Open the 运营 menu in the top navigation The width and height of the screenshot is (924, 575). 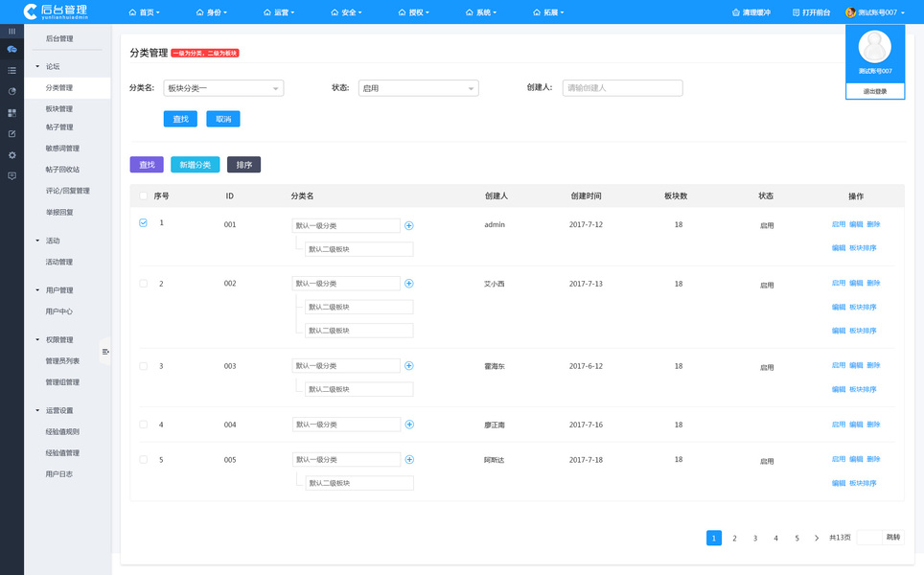point(279,12)
